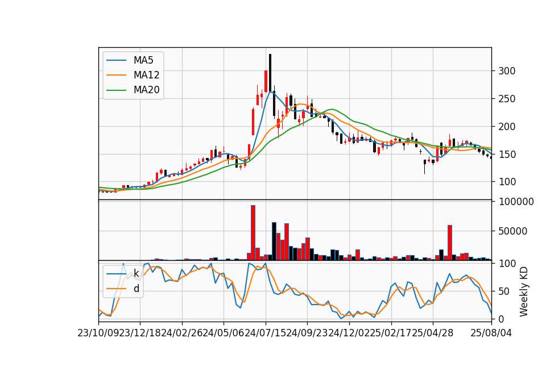Click the tall red volume bar near 25/04/28
This screenshot has height=392, width=546.
click(450, 243)
